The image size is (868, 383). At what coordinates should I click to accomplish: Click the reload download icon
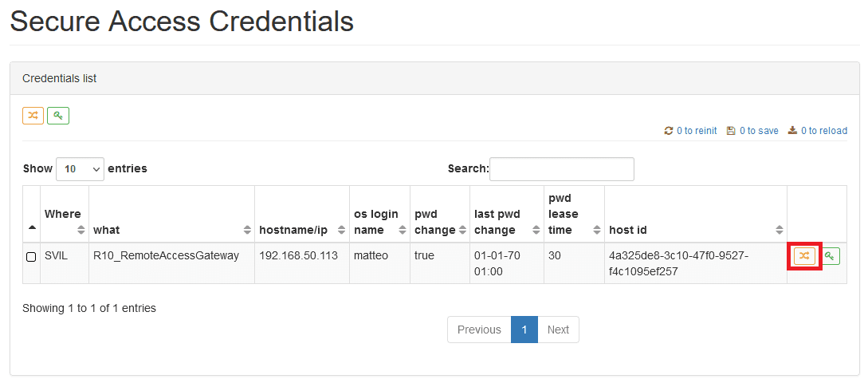(x=792, y=131)
